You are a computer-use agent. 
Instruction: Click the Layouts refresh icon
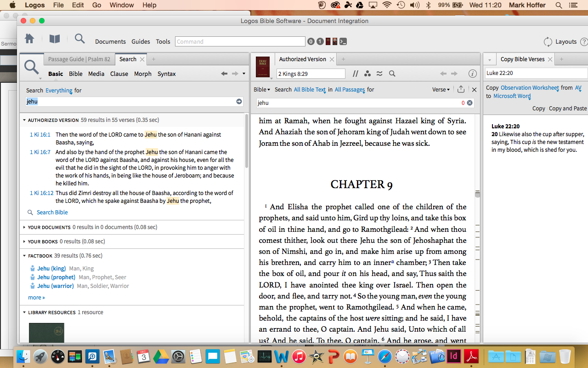[548, 41]
